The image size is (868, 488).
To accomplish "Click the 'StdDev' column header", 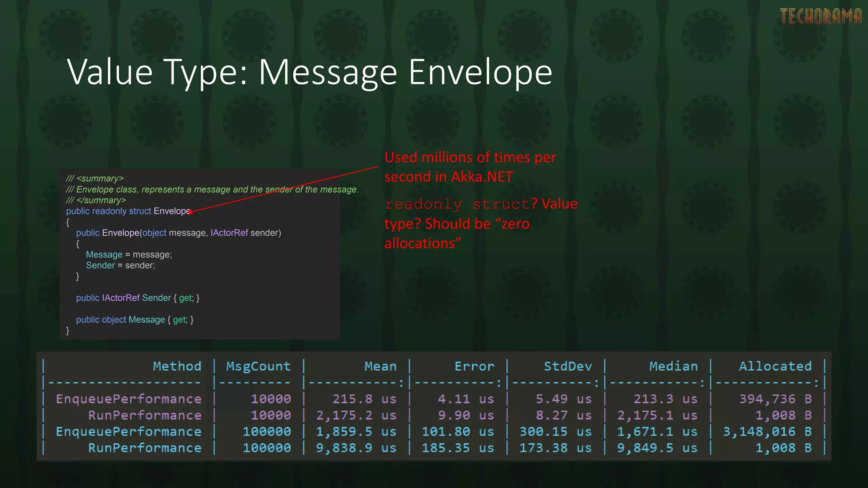I will coord(568,366).
